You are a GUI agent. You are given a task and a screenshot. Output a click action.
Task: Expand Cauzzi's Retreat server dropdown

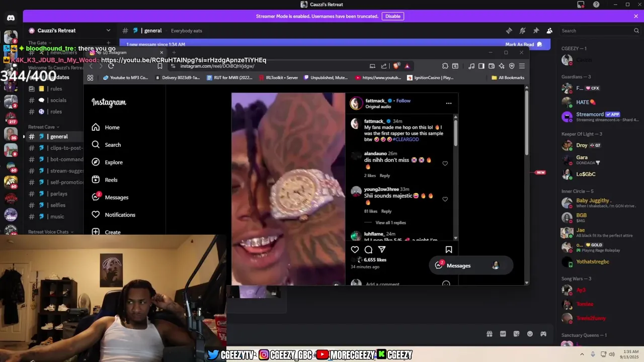(108, 31)
